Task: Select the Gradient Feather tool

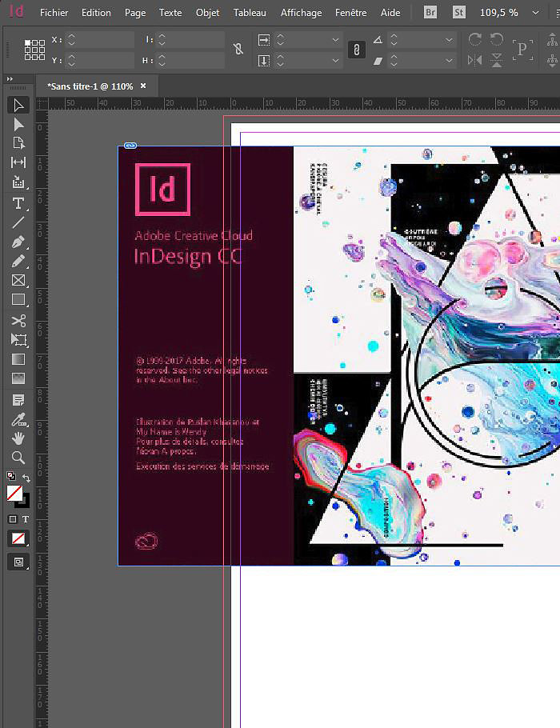Action: [18, 378]
